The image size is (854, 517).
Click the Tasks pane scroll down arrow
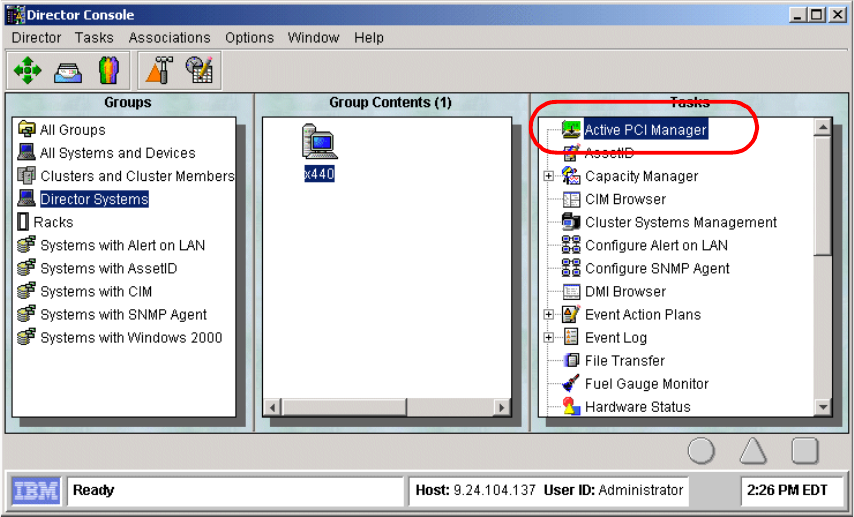coord(822,407)
